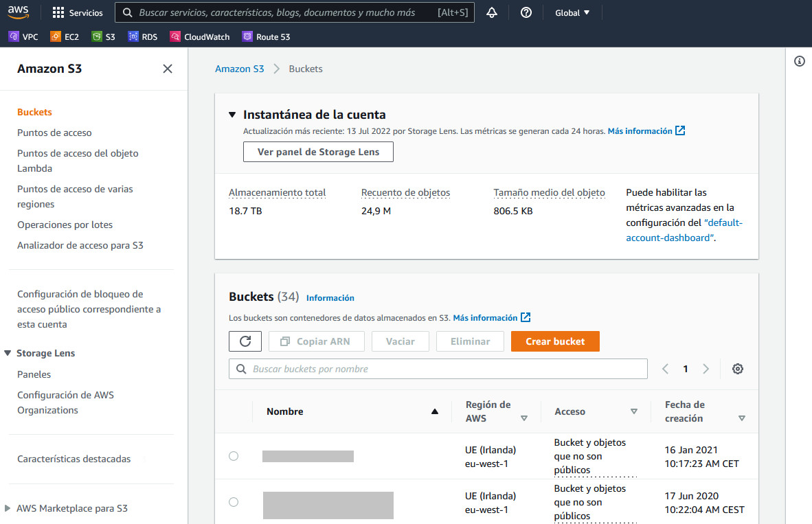812x524 pixels.
Task: Open Características destacadas
Action: click(74, 459)
